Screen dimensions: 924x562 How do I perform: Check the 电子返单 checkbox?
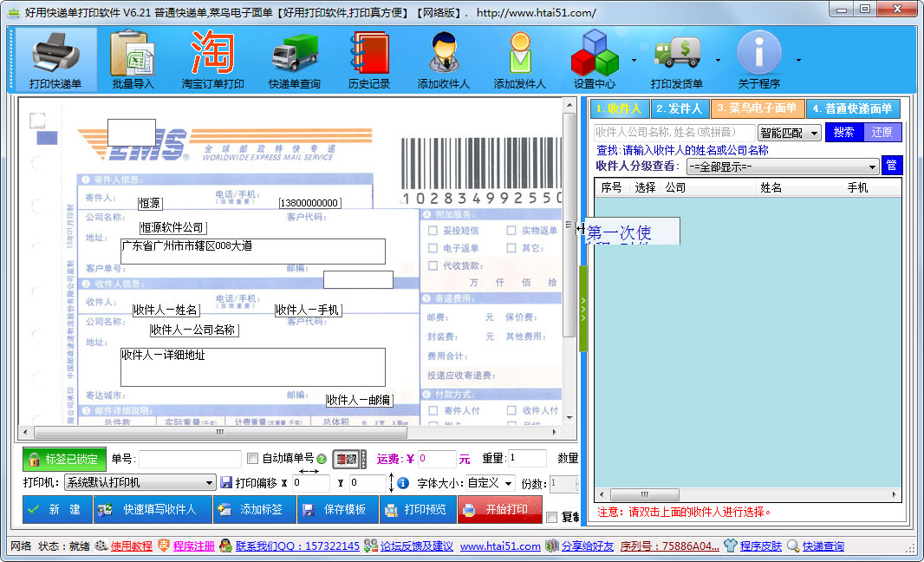pos(433,248)
